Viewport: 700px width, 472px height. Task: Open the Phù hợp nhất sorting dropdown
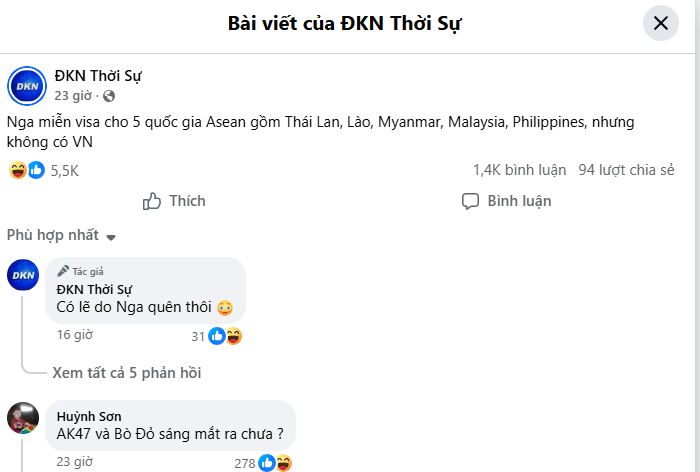(61, 235)
